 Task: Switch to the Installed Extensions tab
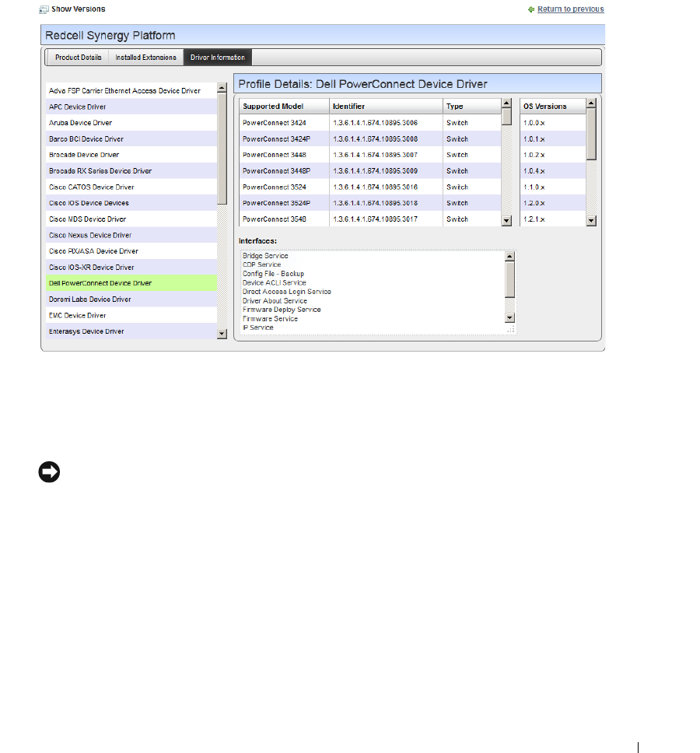(145, 57)
